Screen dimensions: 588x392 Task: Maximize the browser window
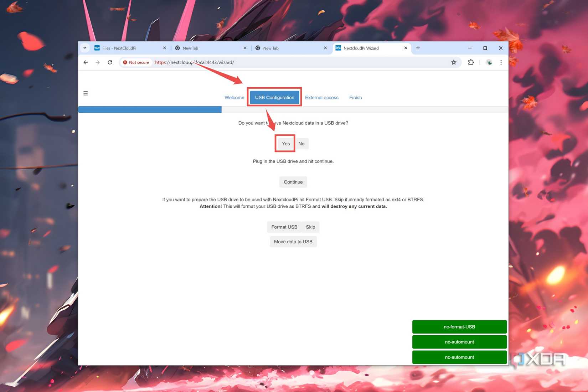point(485,48)
